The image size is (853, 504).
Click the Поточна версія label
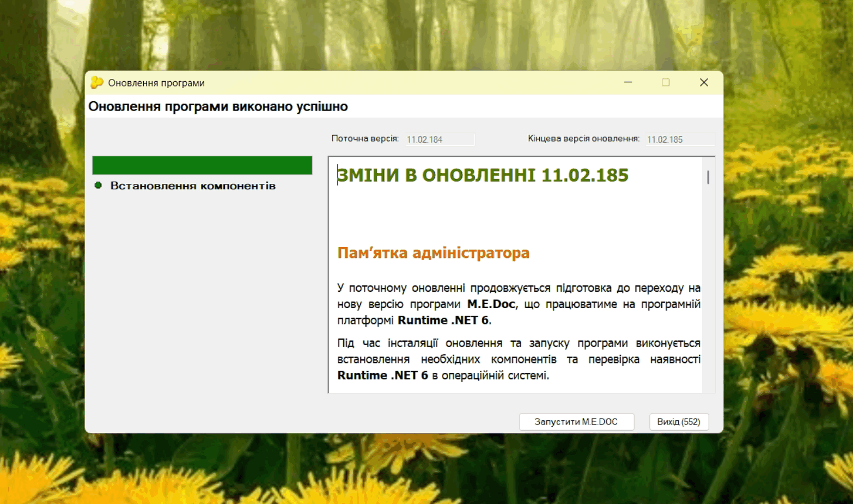click(x=365, y=139)
